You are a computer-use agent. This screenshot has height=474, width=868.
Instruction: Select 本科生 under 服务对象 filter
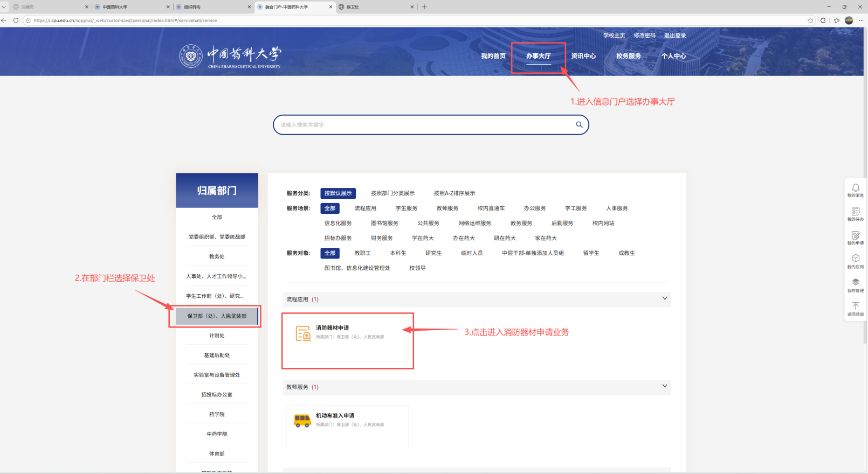[x=398, y=253]
